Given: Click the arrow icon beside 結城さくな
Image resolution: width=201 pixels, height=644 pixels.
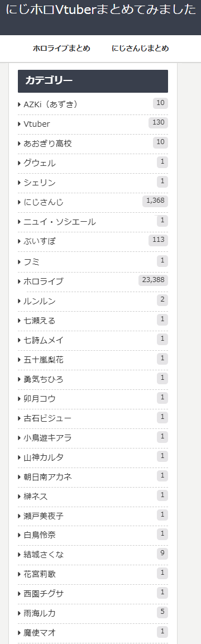Looking at the screenshot, I should click(20, 555).
